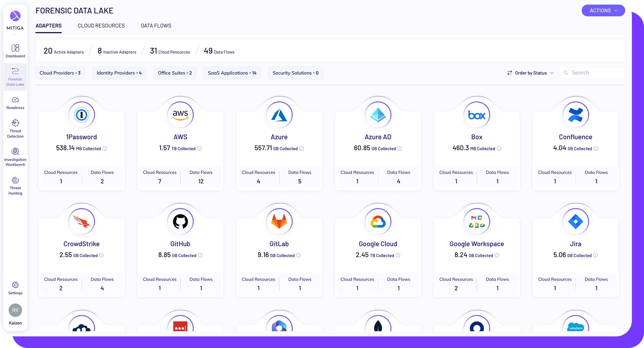
Task: Go to Threat Detection section
Action: click(15, 128)
